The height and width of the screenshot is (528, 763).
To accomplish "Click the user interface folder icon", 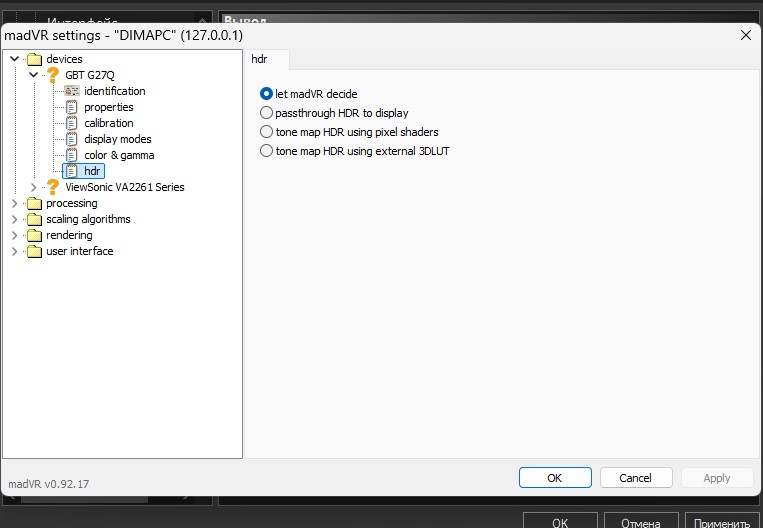I will tap(34, 252).
